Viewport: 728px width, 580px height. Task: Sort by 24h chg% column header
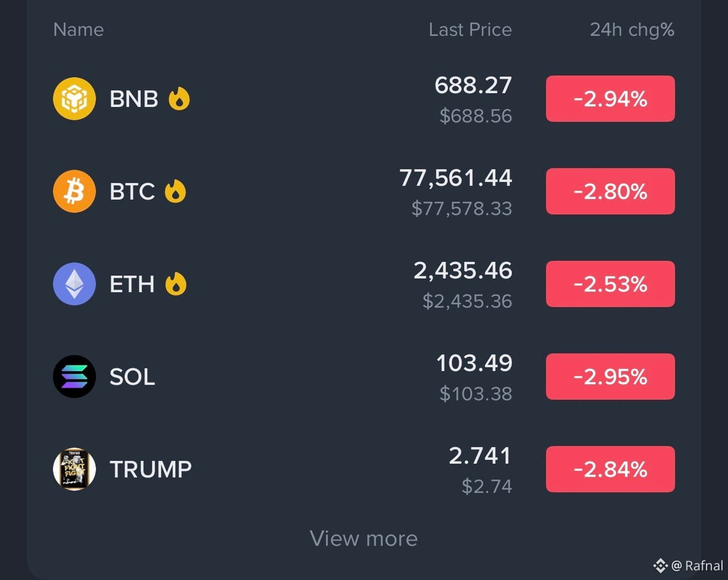632,30
